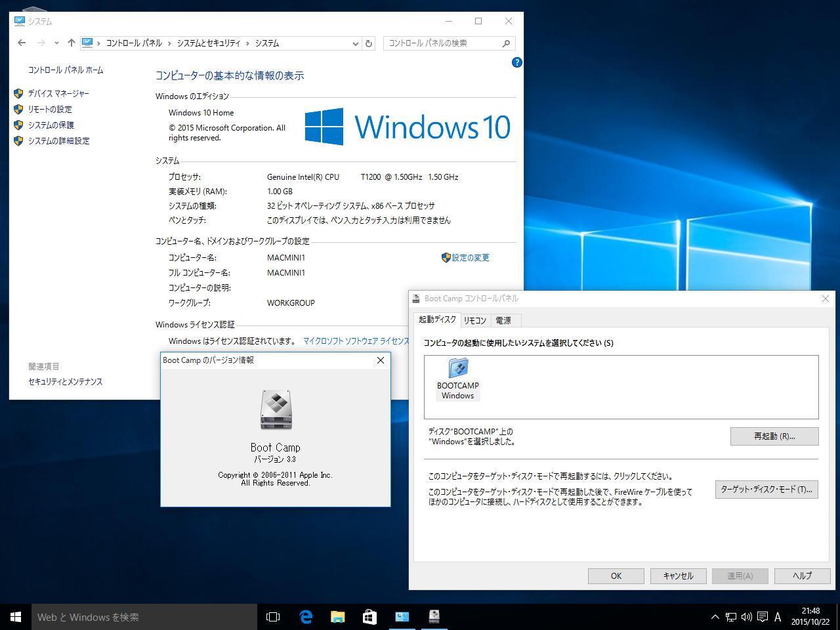Open help via the blue question mark icon
The width and height of the screenshot is (840, 630).
(x=516, y=62)
